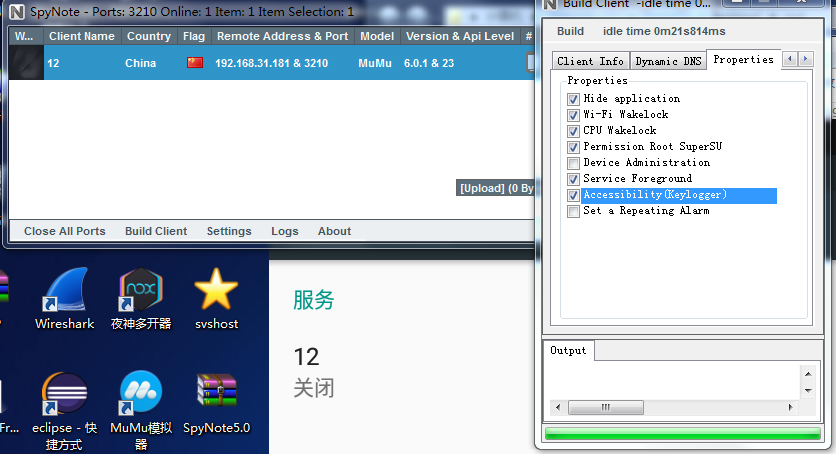This screenshot has width=836, height=454.
Task: Click client 12 wallpaper thumbnail
Action: (26, 63)
